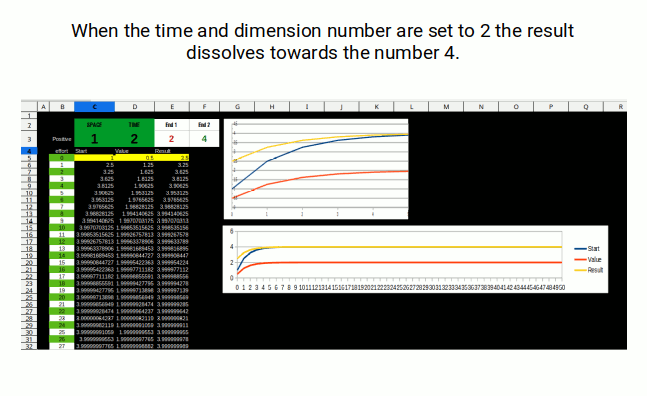Click the green End 2 result 4
The width and height of the screenshot is (647, 396).
pyautogui.click(x=204, y=139)
